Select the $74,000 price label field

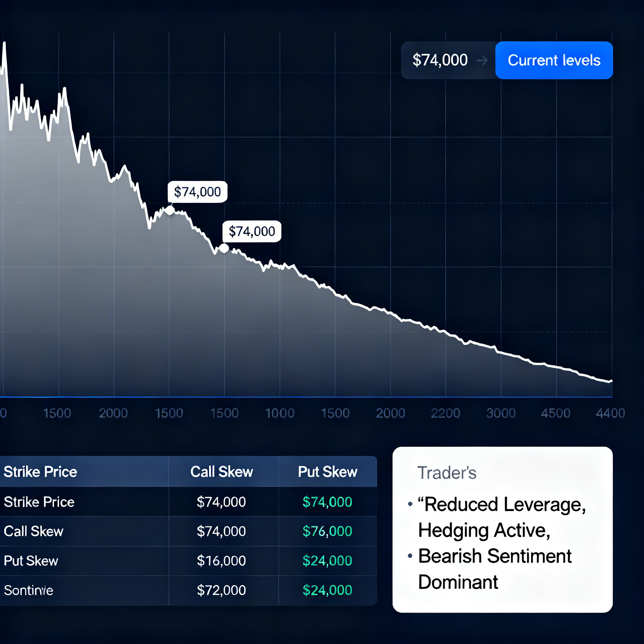pyautogui.click(x=440, y=60)
